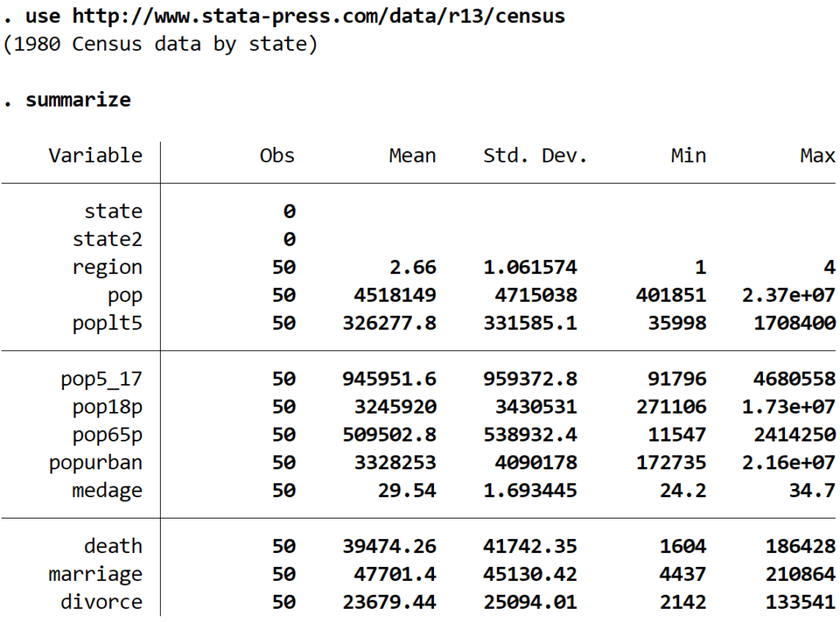This screenshot has width=840, height=622.
Task: Select the 'popurban' variable name
Action: [96, 462]
